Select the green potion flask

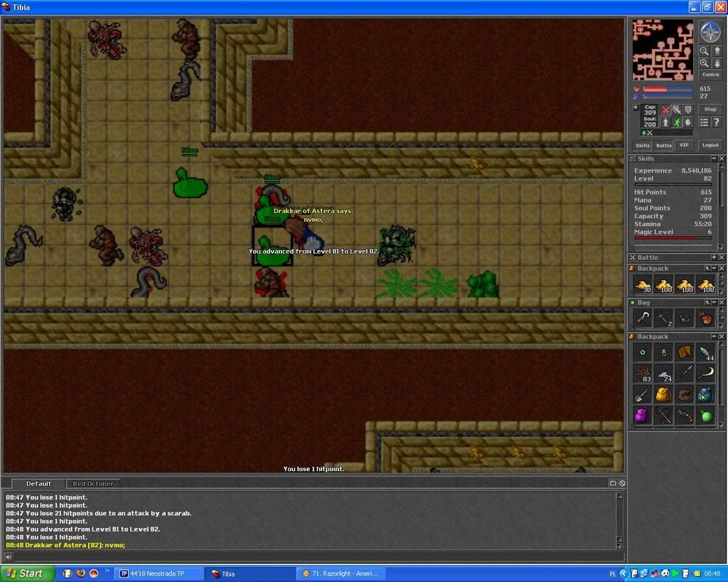coord(706,416)
